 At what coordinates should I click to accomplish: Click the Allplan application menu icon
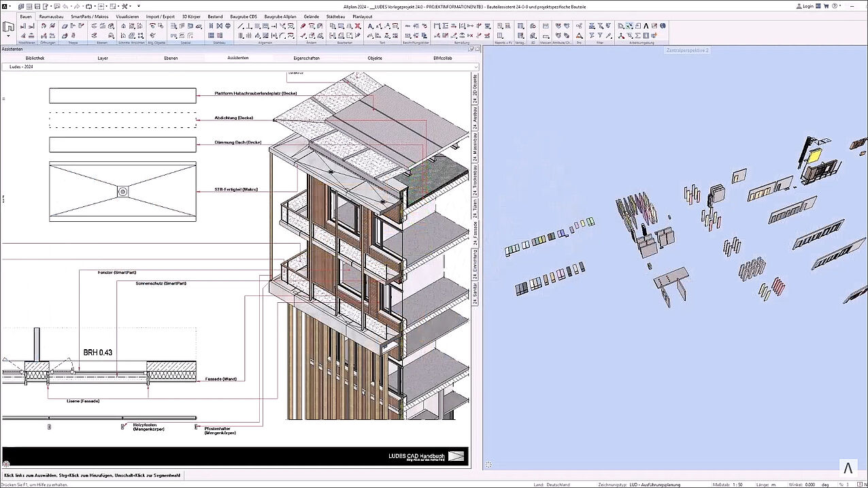tap(5, 6)
